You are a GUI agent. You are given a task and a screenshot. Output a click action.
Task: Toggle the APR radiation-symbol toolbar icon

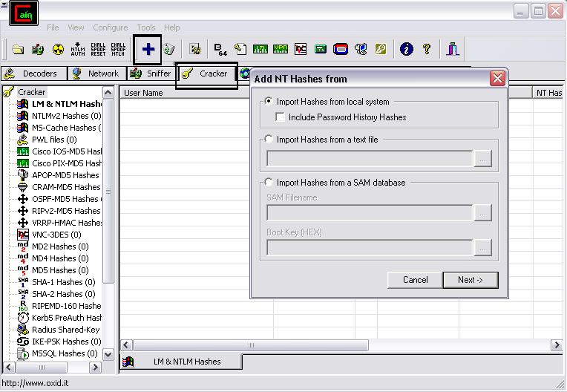(x=58, y=49)
